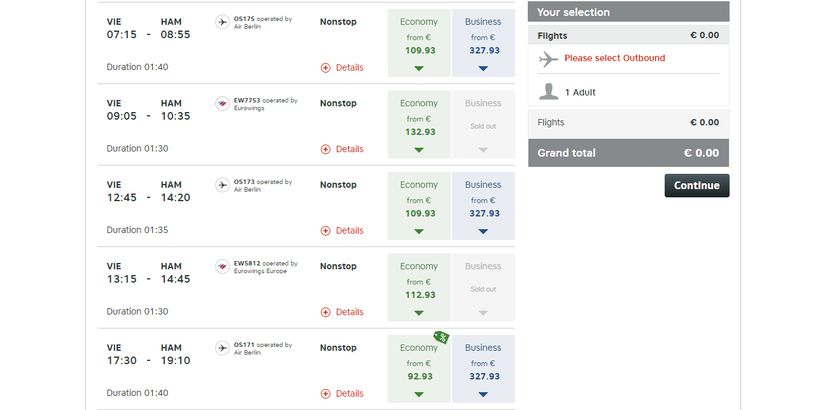The image size is (820, 410).
Task: Click the plus icon for 09:05 flight details
Action: 325,149
